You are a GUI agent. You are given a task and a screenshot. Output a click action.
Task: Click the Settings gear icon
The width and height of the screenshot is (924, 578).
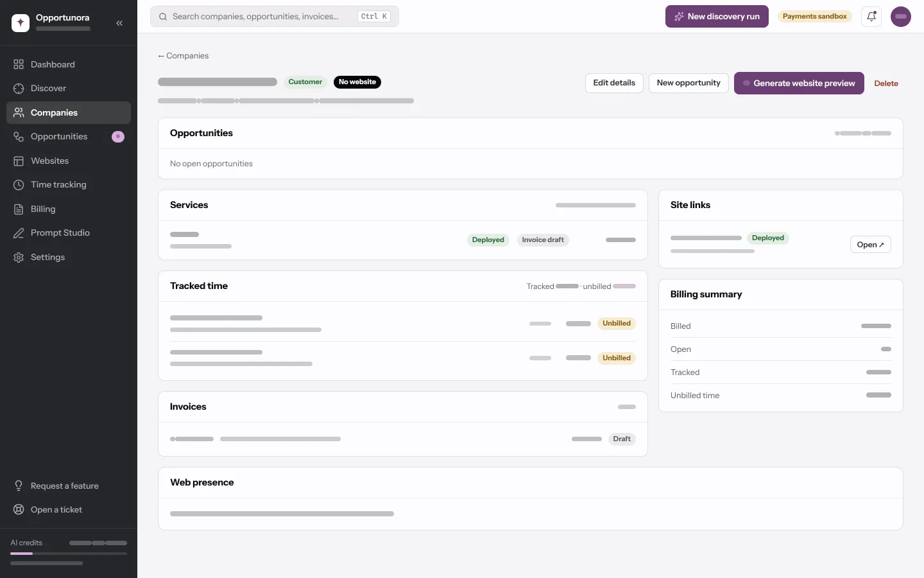point(19,257)
